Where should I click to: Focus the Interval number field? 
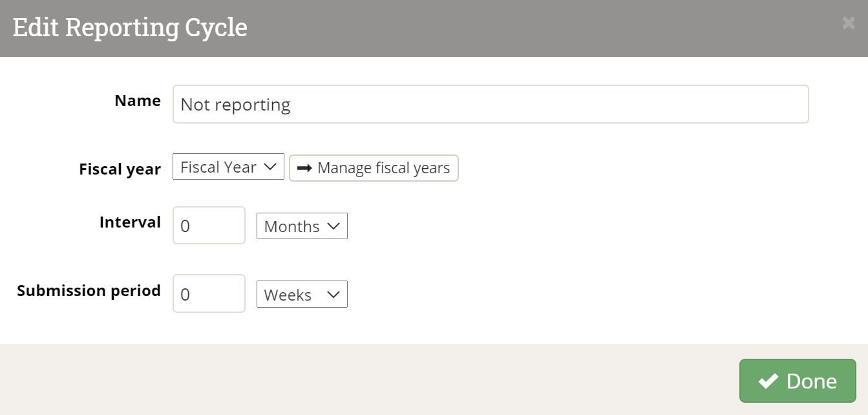tap(209, 226)
